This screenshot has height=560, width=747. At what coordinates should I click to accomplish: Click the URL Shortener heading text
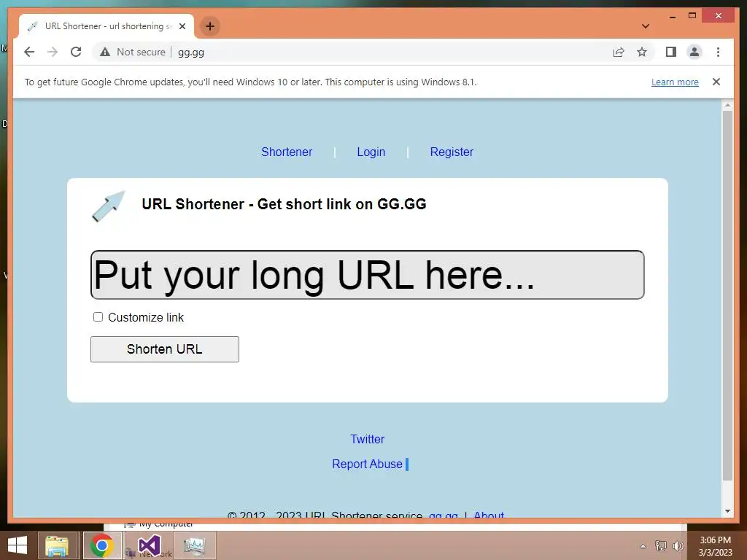coord(284,204)
